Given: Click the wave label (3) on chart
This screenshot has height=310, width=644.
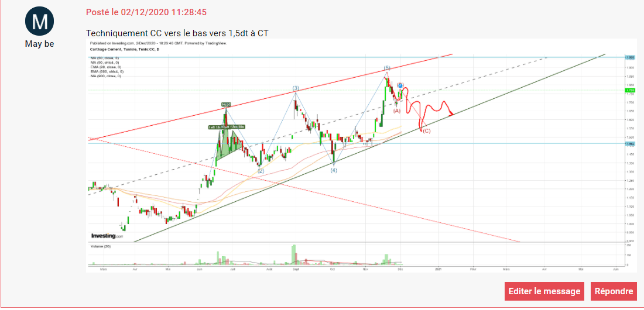Looking at the screenshot, I should click(x=295, y=88).
